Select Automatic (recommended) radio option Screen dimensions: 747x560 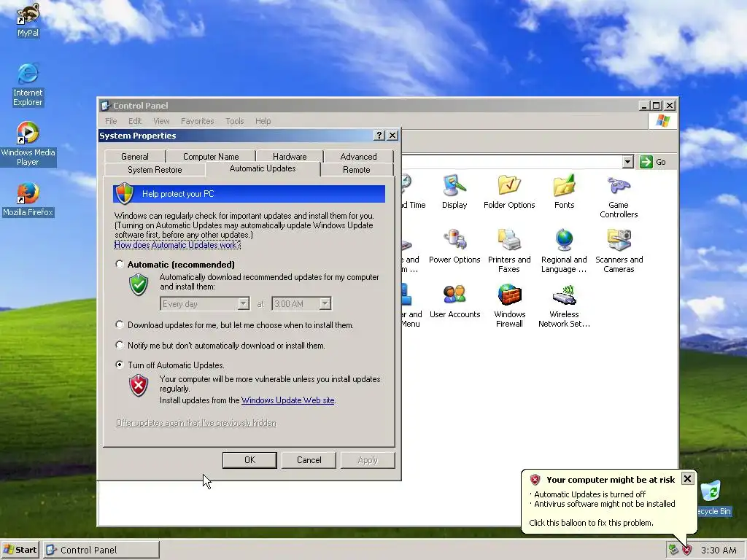120,264
